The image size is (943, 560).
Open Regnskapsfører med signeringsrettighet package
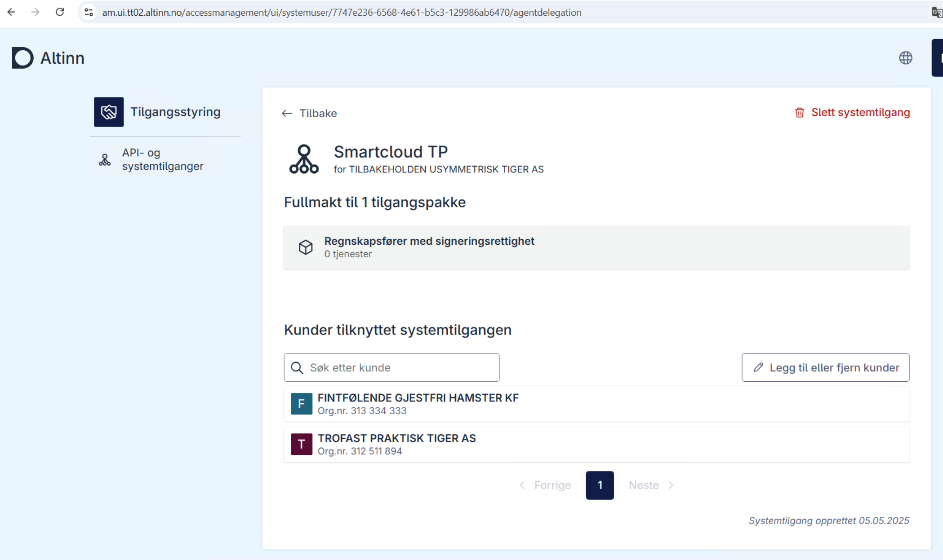coord(596,247)
